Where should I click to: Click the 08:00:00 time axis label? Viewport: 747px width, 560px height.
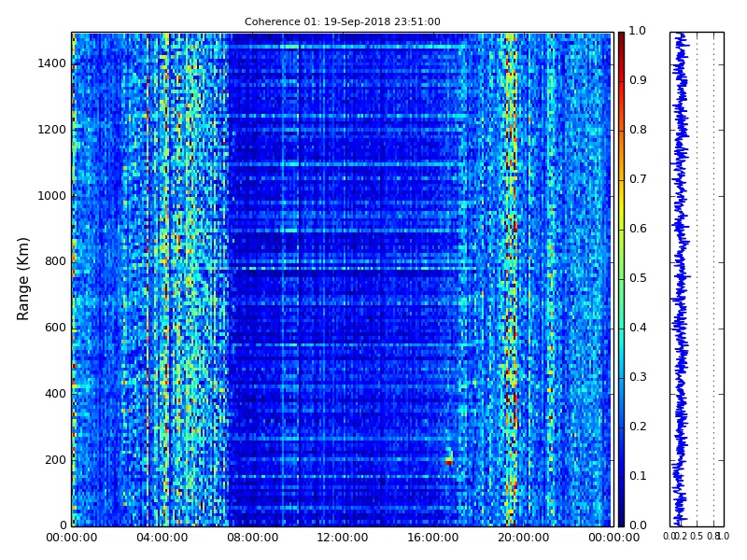pos(252,538)
